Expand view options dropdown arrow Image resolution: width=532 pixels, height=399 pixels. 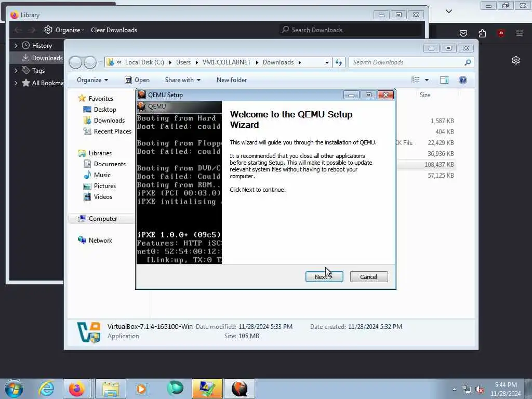[x=427, y=80]
